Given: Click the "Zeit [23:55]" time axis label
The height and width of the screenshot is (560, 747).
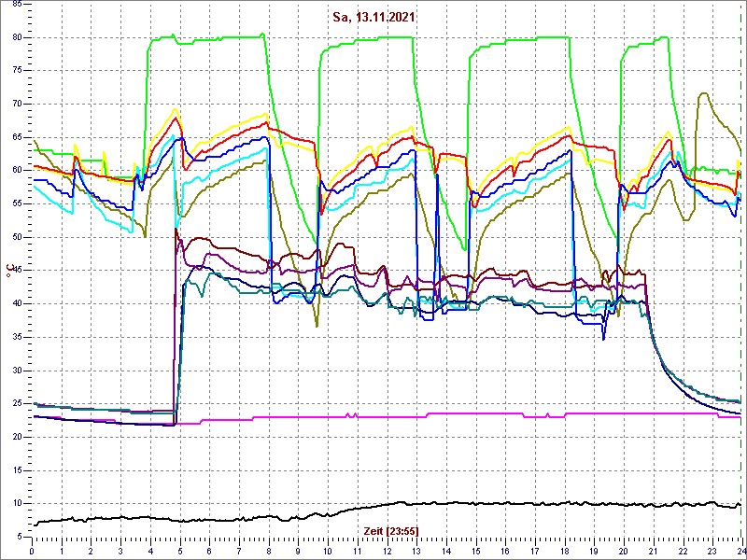Looking at the screenshot, I should (390, 530).
